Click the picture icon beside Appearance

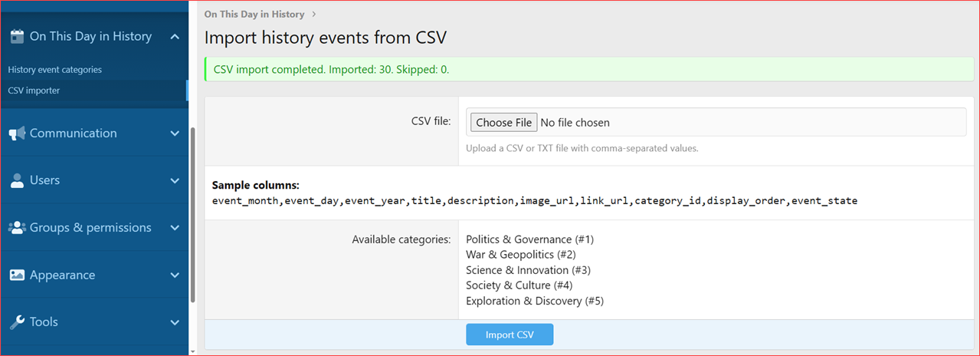pos(17,275)
